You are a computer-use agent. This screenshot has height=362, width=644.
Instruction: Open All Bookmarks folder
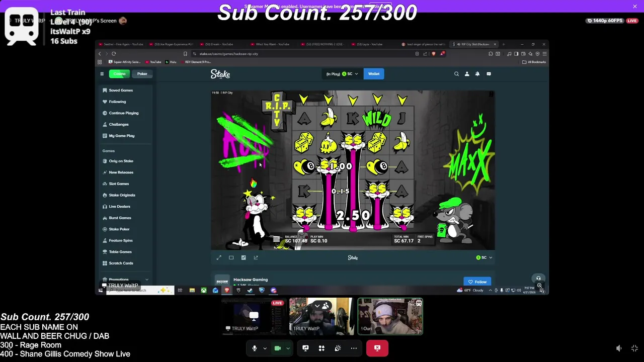[x=534, y=62]
